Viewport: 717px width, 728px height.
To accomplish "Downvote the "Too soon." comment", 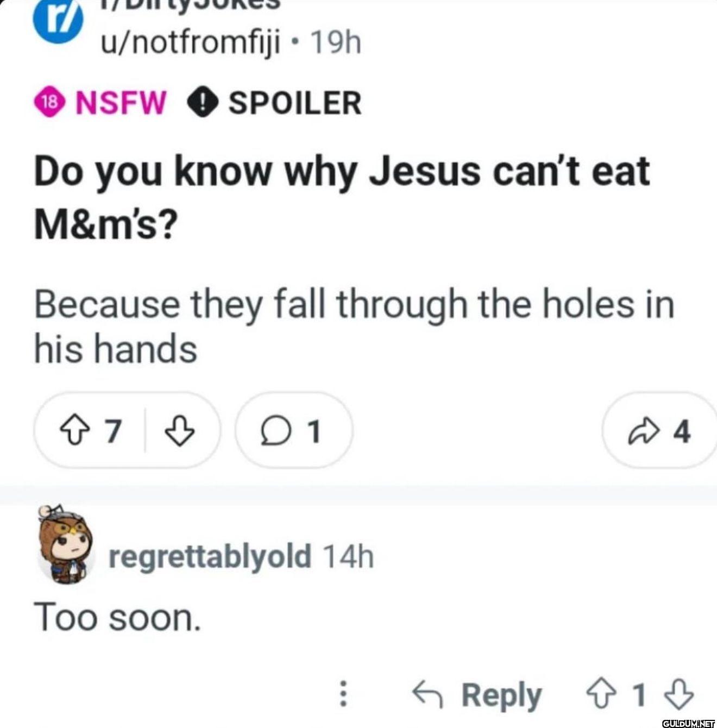I will [x=680, y=695].
